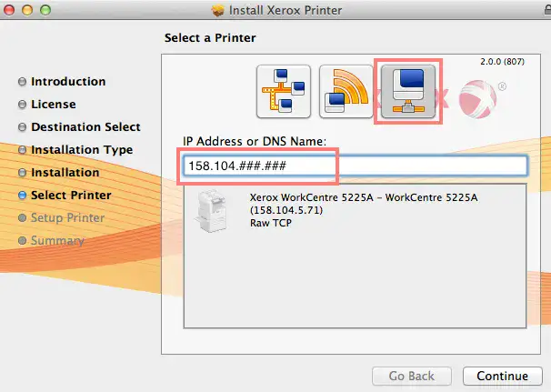Click the IP Address or DNS Name field

pyautogui.click(x=355, y=166)
